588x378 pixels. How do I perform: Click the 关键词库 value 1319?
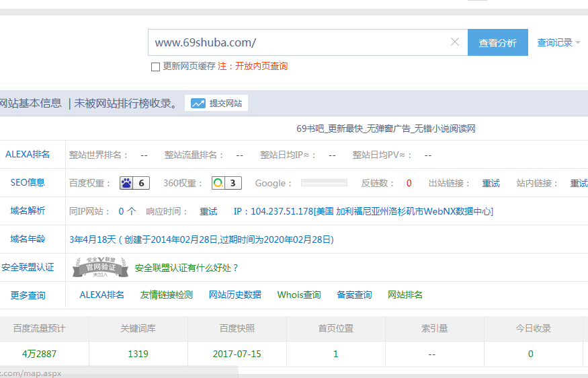click(138, 354)
